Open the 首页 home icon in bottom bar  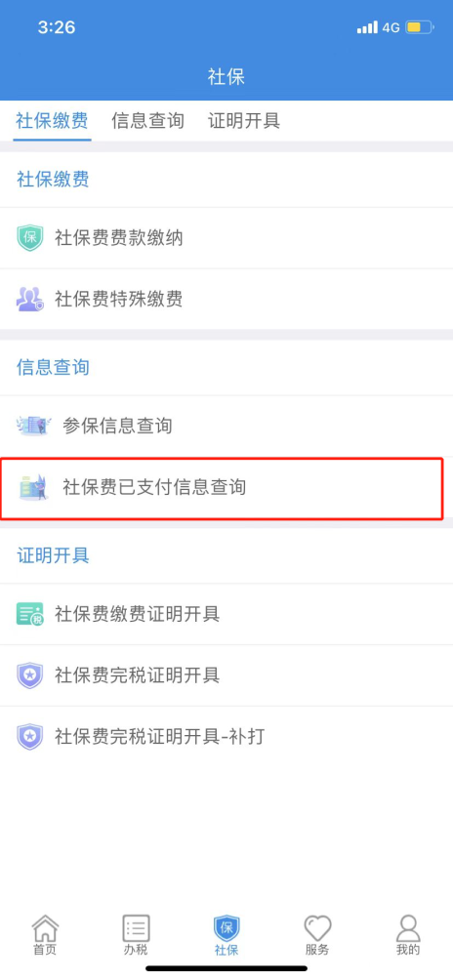point(45,935)
